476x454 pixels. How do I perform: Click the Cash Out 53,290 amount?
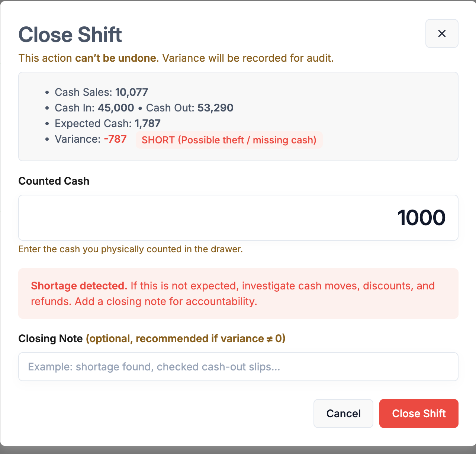click(215, 108)
